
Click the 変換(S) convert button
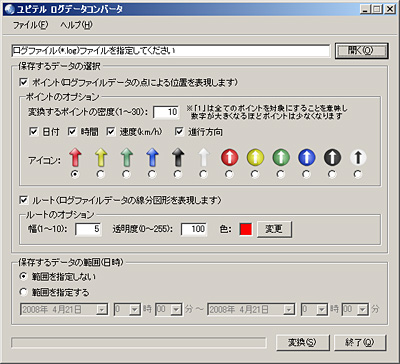[x=303, y=342]
